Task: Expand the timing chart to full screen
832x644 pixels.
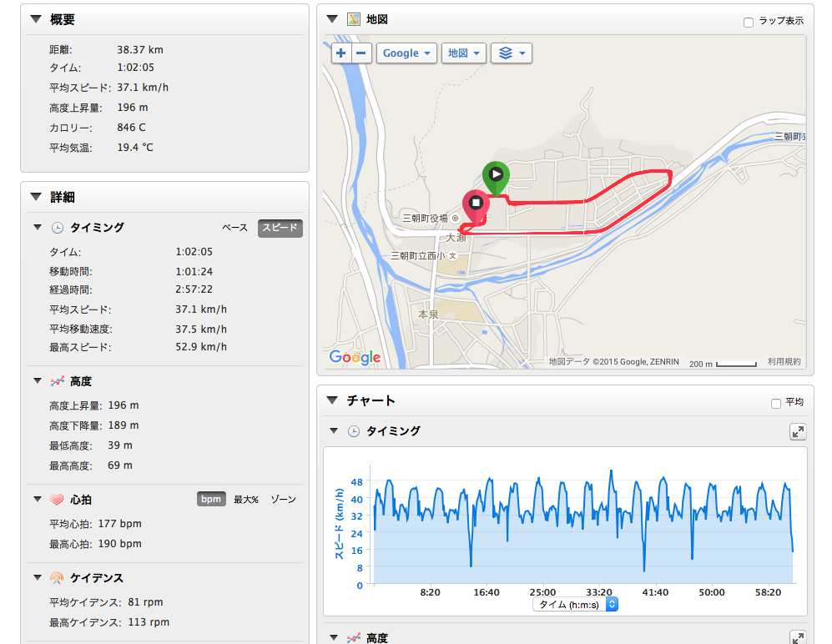Action: (799, 431)
